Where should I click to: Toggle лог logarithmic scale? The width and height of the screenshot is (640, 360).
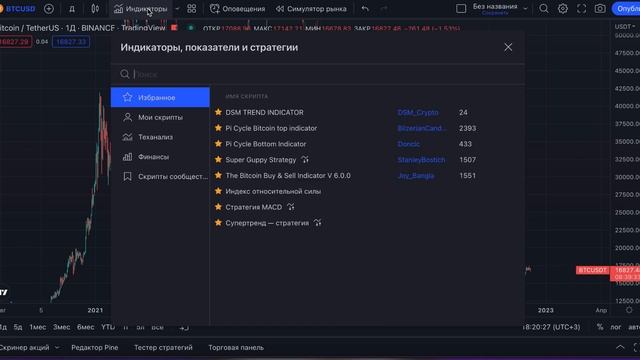pos(616,327)
